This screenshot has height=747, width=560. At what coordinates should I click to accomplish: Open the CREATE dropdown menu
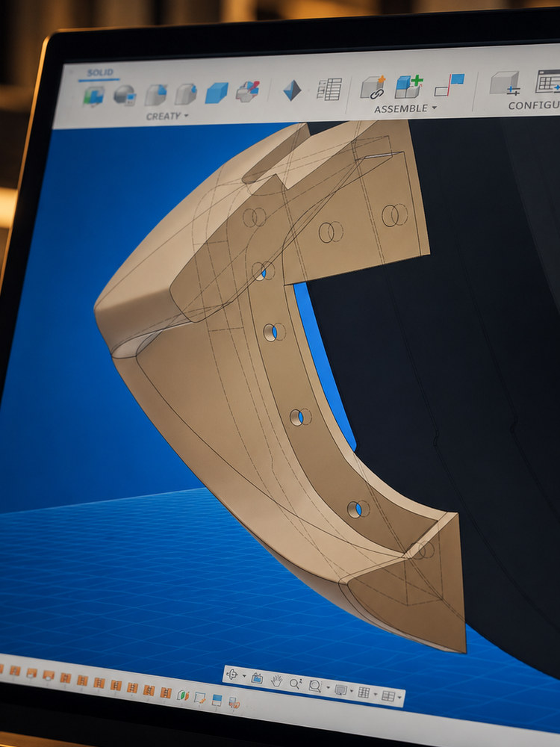[167, 116]
